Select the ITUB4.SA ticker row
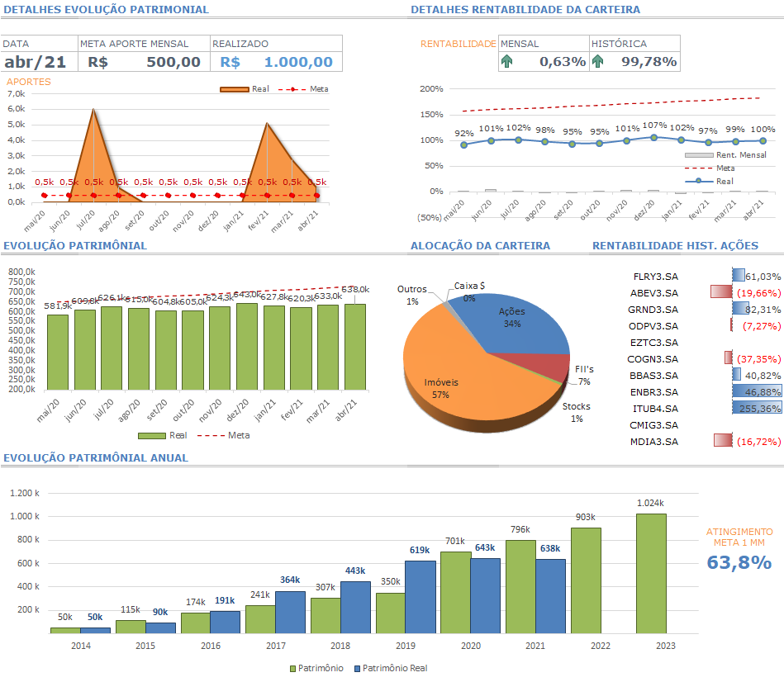This screenshot has width=784, height=682. 655,409
